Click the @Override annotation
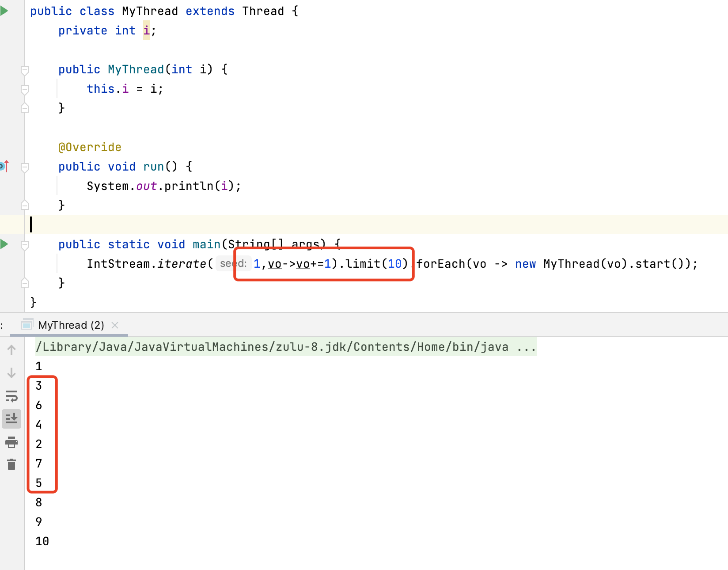This screenshot has height=570, width=728. pos(90,147)
